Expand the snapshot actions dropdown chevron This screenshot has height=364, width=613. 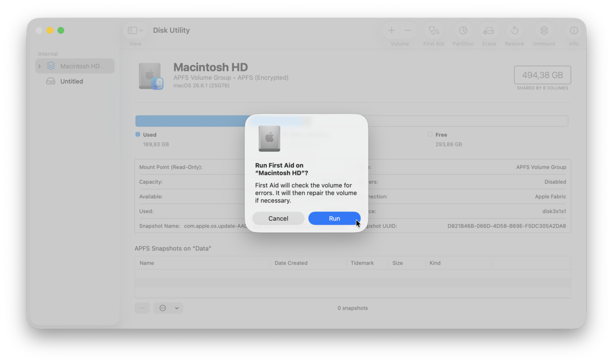(x=177, y=308)
